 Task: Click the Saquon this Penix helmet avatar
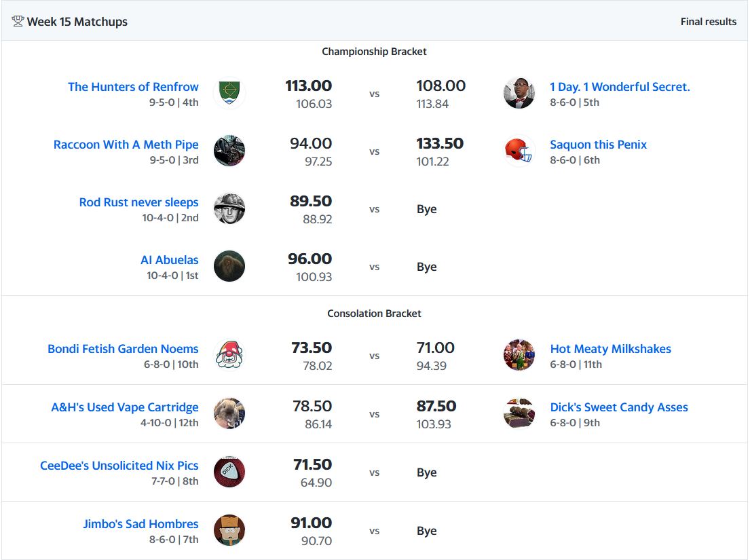519,151
